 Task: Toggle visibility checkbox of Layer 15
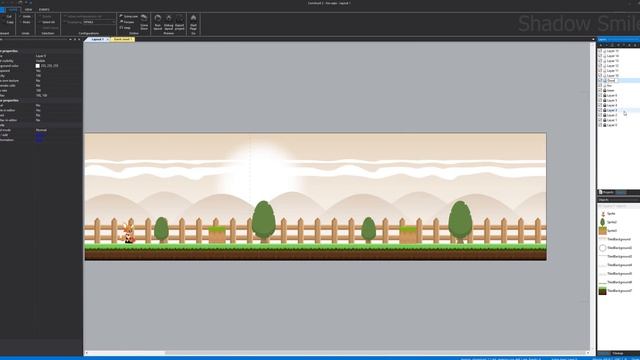coord(600,51)
